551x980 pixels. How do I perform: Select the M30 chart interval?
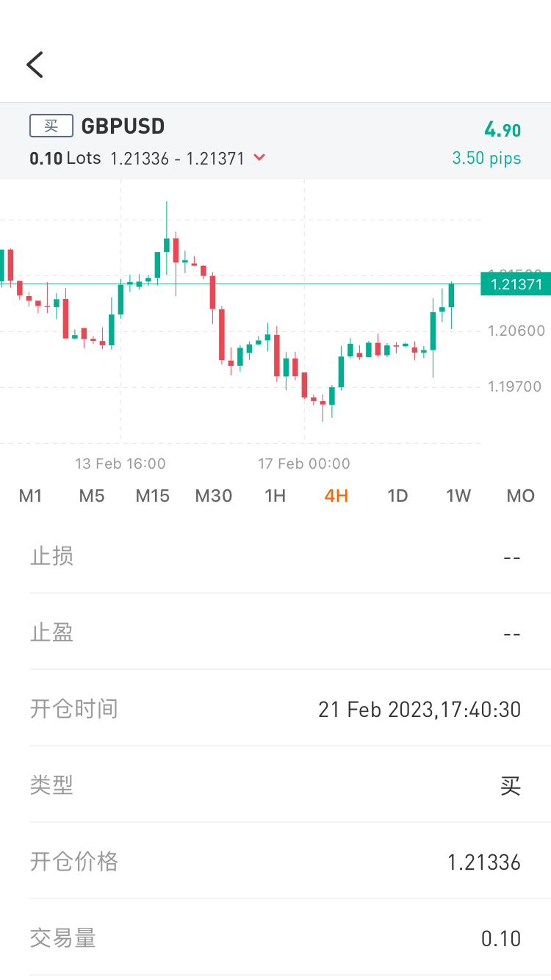point(214,496)
